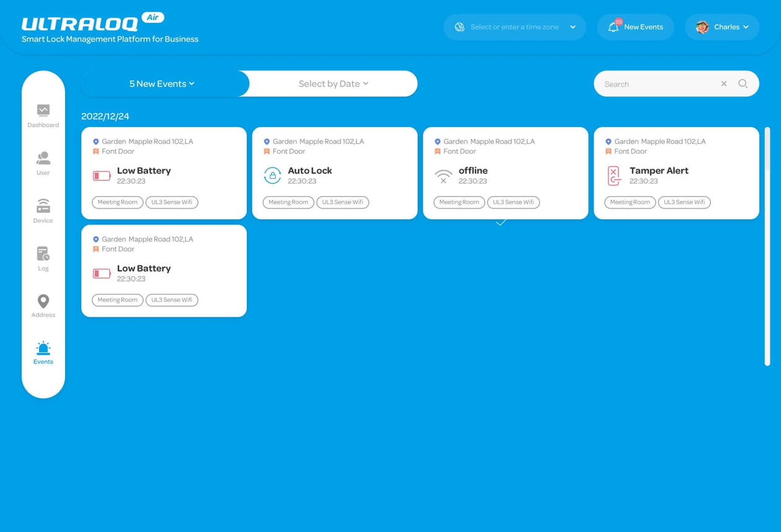Screen dimensions: 781x532
Task: Expand the Select by Date dropdown
Action: pos(333,84)
